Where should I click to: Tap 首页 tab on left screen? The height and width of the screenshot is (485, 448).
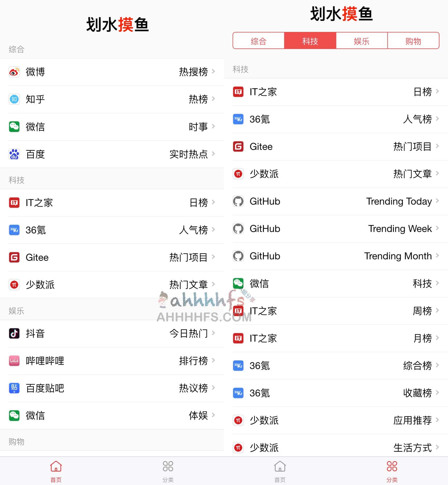coord(56,472)
